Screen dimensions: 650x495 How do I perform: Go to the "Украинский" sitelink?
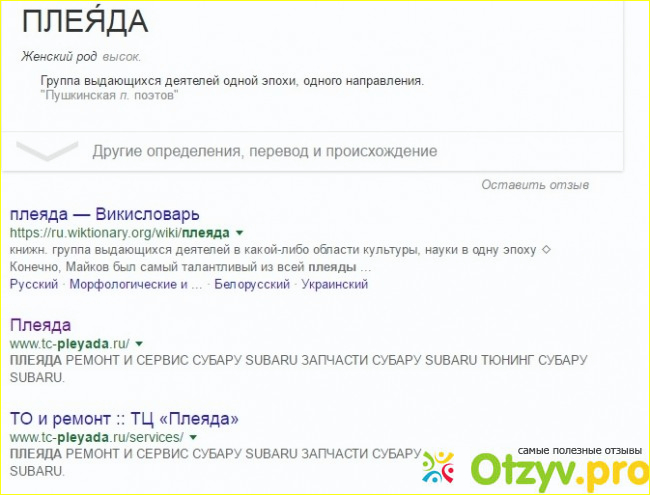335,284
